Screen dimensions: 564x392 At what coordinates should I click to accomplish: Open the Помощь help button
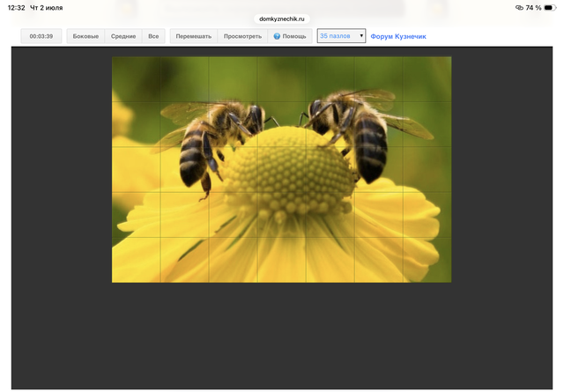tap(290, 36)
